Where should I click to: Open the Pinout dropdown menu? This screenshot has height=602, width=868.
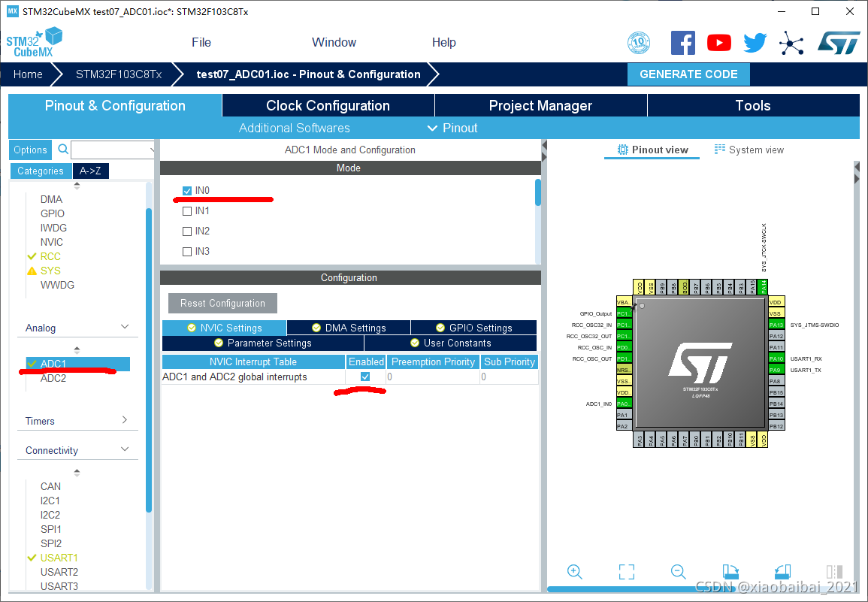452,128
